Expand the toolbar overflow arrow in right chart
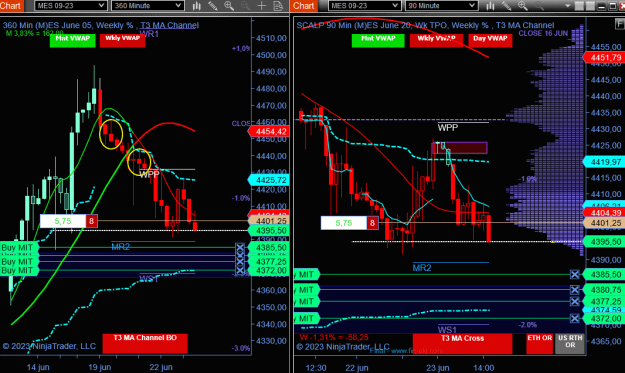The height and width of the screenshot is (373, 625). (x=568, y=6)
